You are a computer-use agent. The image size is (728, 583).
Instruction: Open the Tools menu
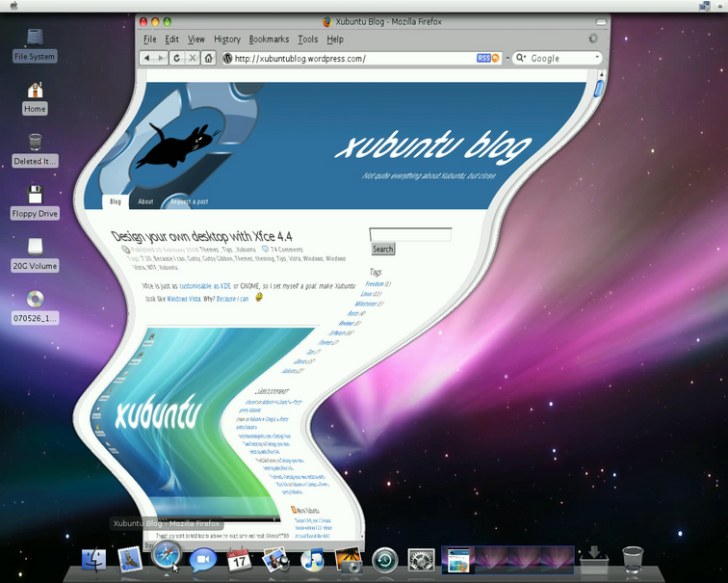307,39
